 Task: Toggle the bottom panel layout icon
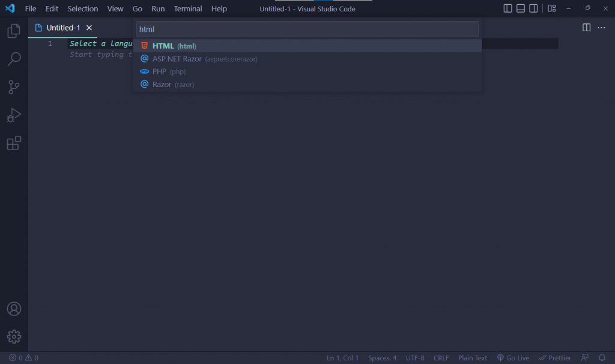pos(521,8)
